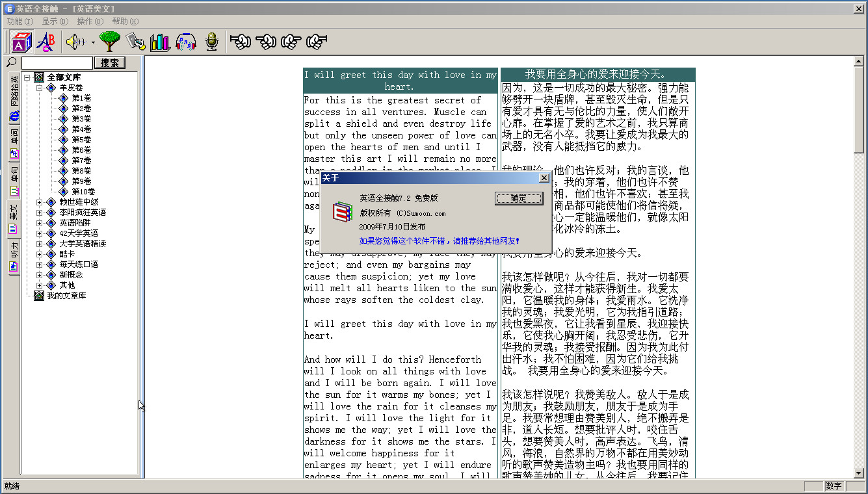Click the headphones with music notes icon
Screen dimensions: 868x494
186,42
